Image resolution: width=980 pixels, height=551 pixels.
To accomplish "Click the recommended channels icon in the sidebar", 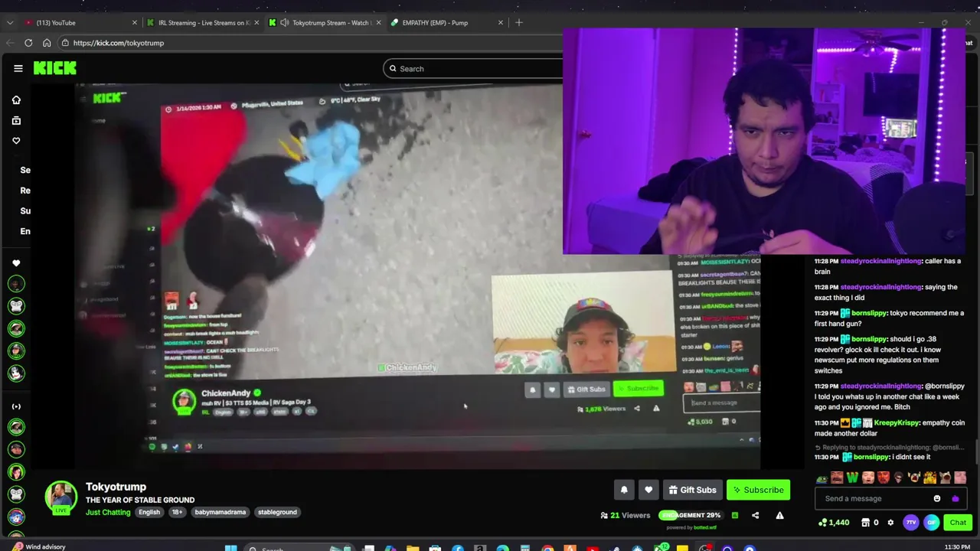I will [x=16, y=406].
